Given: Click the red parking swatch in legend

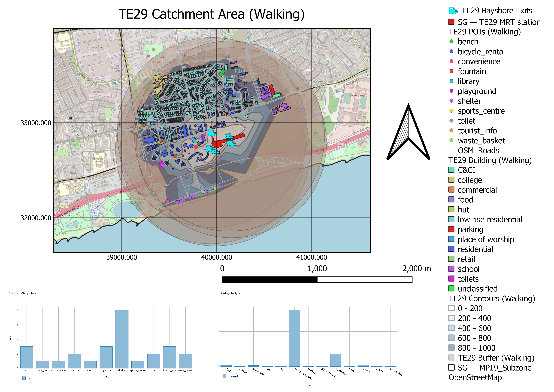Looking at the screenshot, I should click(x=451, y=229).
